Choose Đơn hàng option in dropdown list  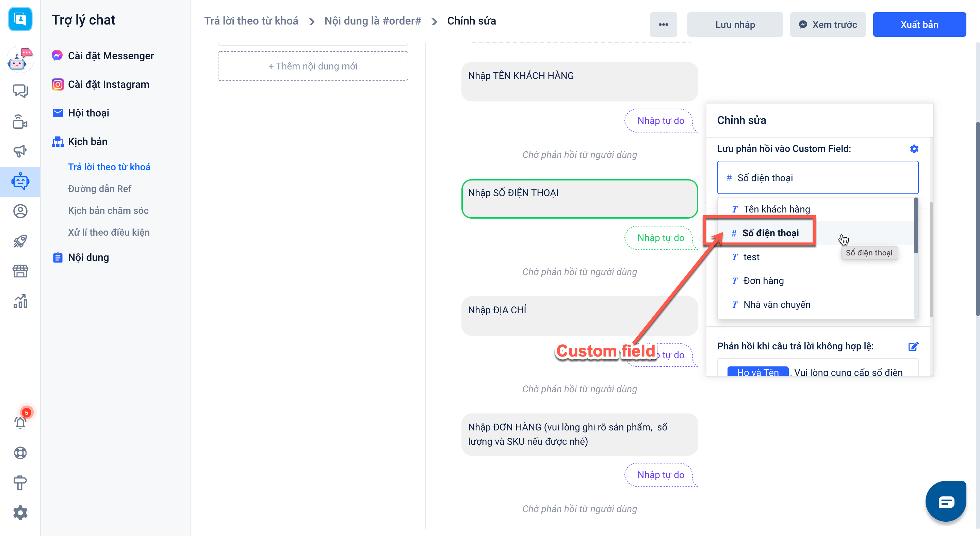[x=763, y=281]
